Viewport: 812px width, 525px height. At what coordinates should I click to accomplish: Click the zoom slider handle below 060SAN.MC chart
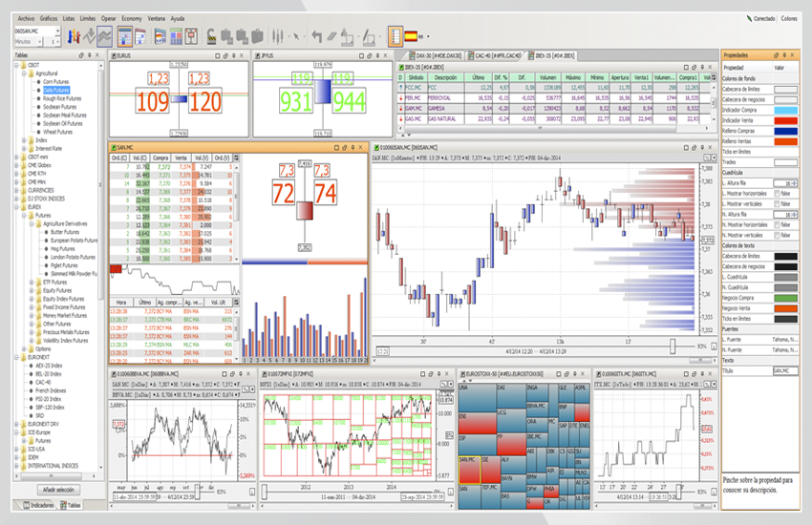point(673,346)
